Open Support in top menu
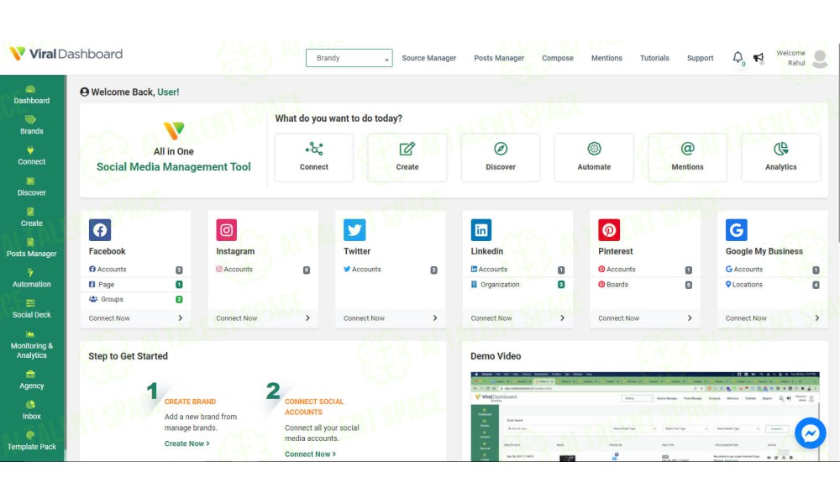840x504 pixels. point(700,58)
